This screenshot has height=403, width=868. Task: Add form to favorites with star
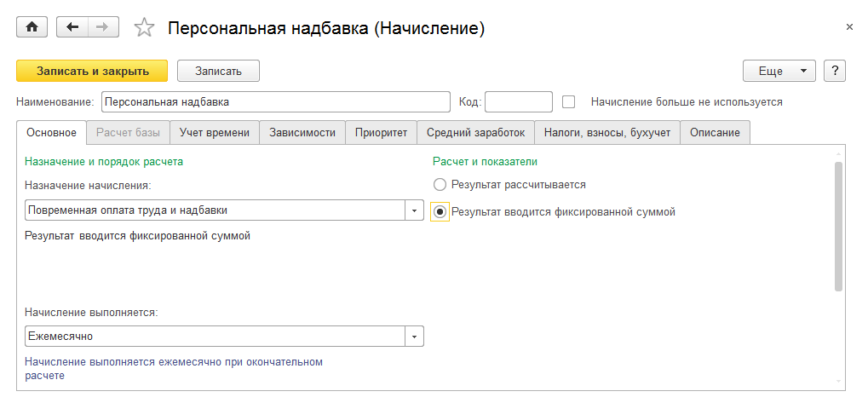click(145, 28)
